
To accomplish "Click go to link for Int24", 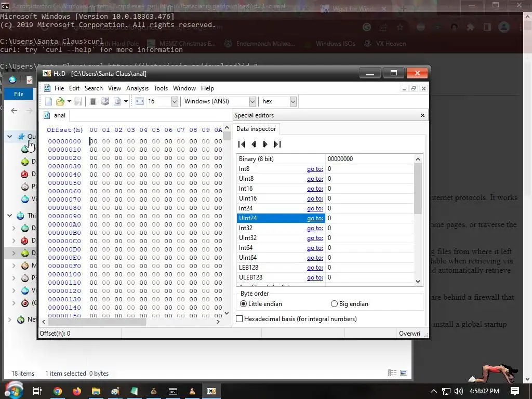I will click(315, 208).
